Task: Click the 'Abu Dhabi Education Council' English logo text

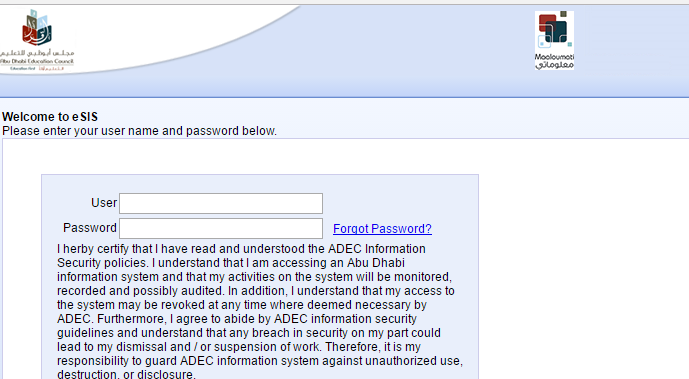Action: (x=37, y=61)
